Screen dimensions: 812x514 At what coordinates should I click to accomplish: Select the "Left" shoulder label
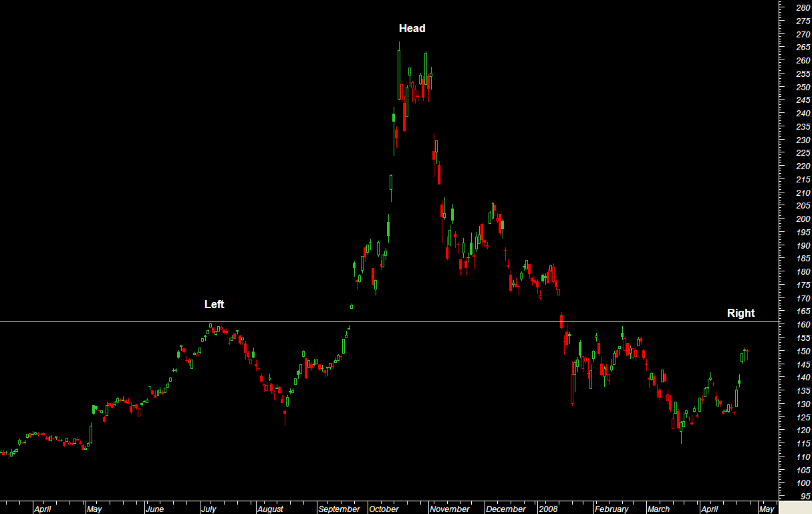point(215,304)
